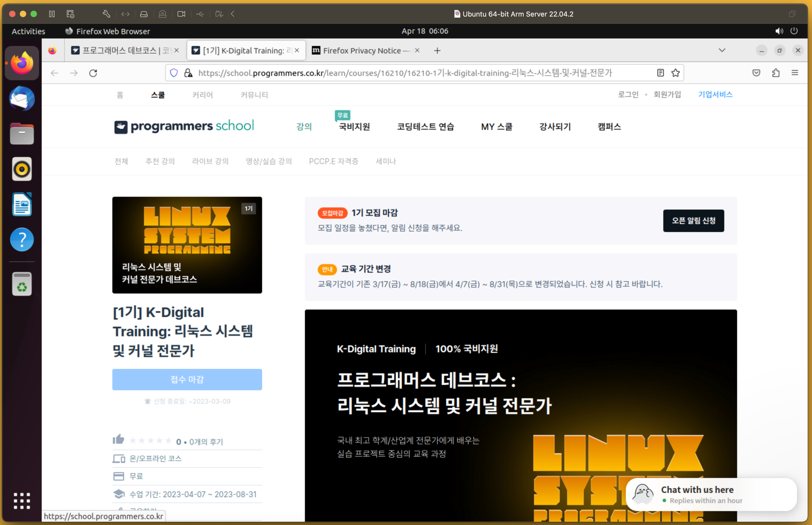Click the system volume icon
This screenshot has height=525, width=812.
(779, 31)
